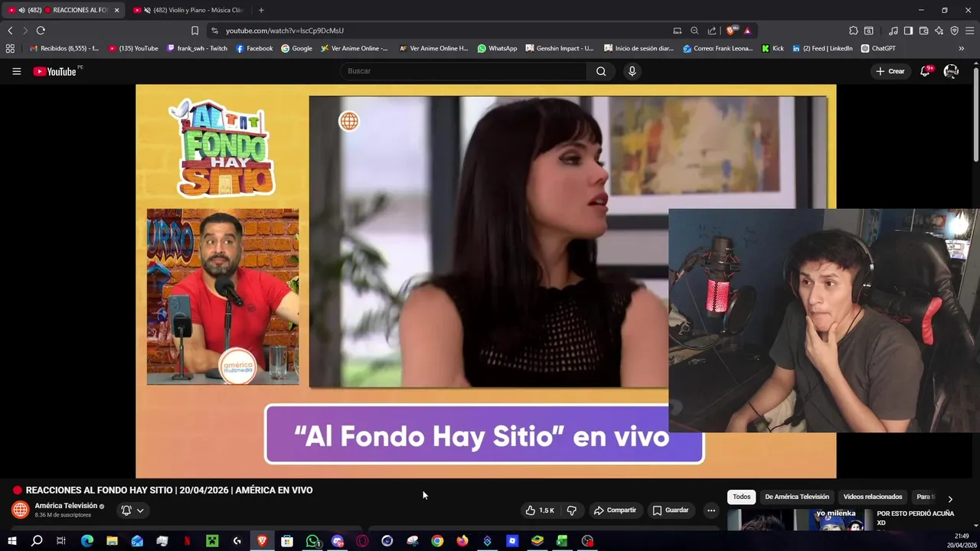Show more filter chips with the right arrow
This screenshot has width=980, height=551.
pos(950,499)
